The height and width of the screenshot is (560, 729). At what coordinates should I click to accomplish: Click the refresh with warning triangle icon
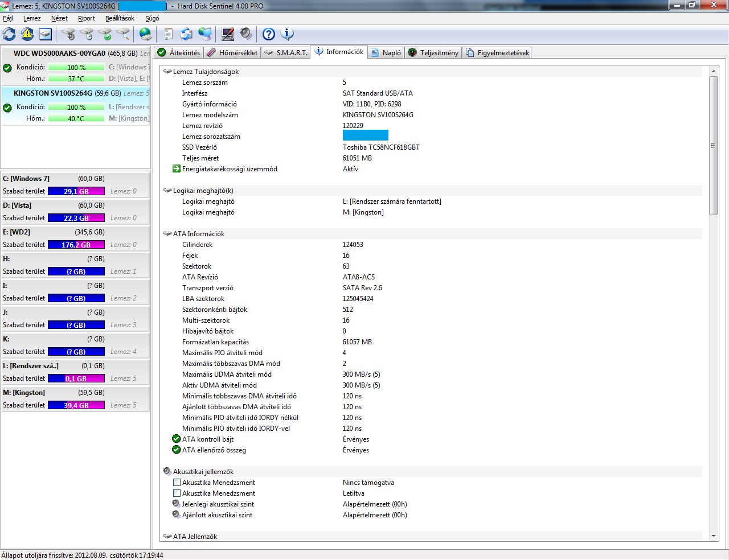[x=27, y=34]
